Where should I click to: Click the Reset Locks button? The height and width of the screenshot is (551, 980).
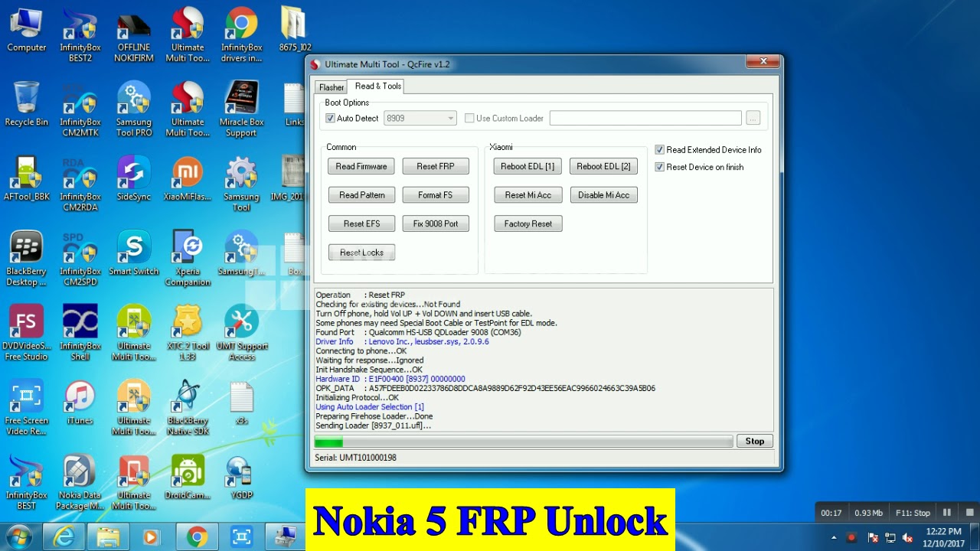(x=361, y=253)
